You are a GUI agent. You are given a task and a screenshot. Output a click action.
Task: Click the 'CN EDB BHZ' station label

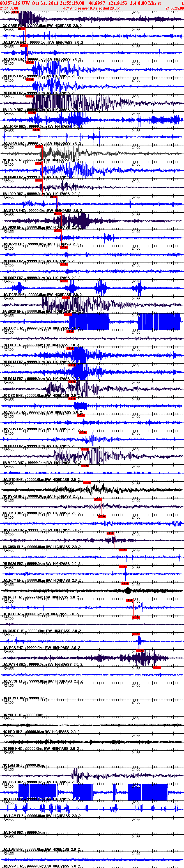pyautogui.click(x=13, y=346)
